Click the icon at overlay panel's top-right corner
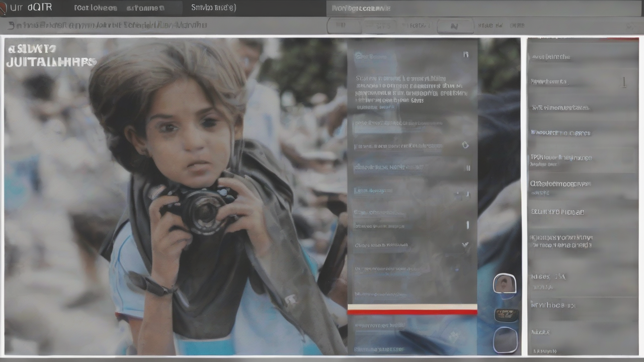The image size is (644, 362). point(466,54)
